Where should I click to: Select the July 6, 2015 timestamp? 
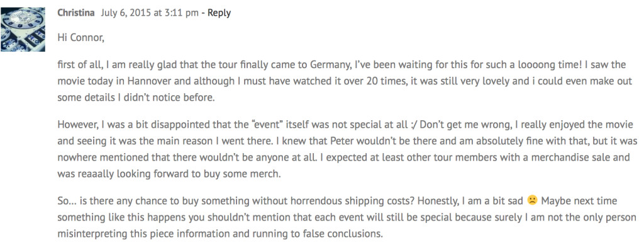tap(150, 13)
